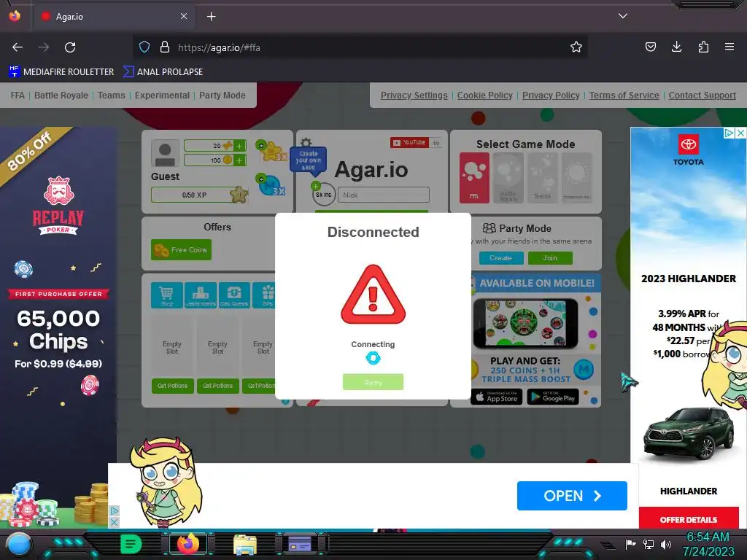
Task: Click the site security padlock
Action: pyautogui.click(x=165, y=47)
